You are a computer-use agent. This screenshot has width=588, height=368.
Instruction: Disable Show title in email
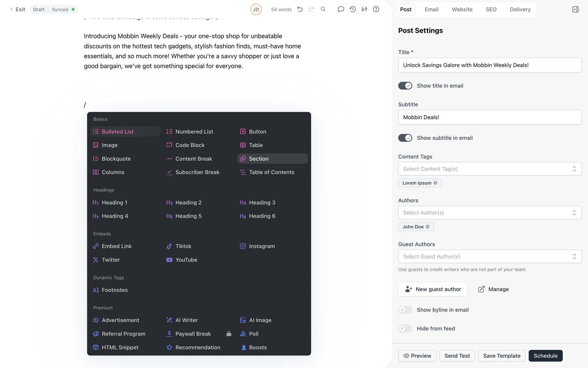[405, 86]
